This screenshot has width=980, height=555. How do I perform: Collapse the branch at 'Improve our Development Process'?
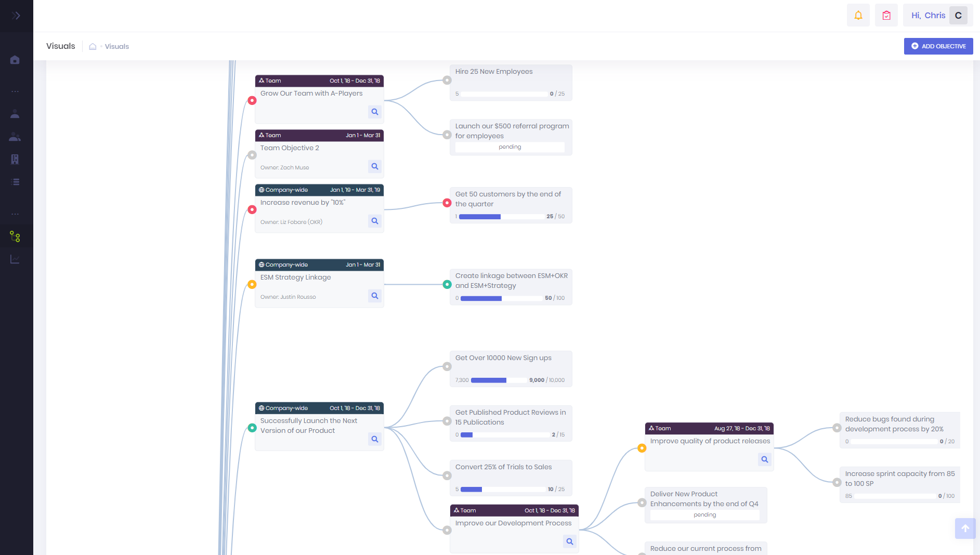(447, 530)
